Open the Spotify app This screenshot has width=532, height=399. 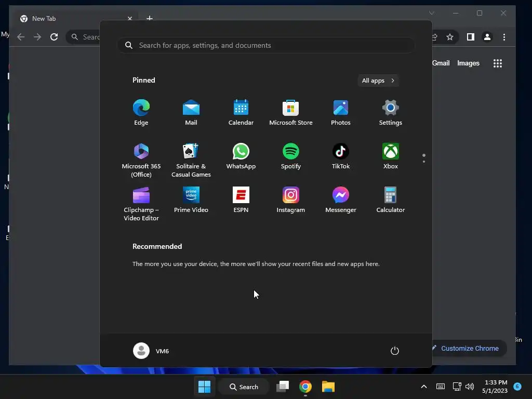(x=291, y=156)
